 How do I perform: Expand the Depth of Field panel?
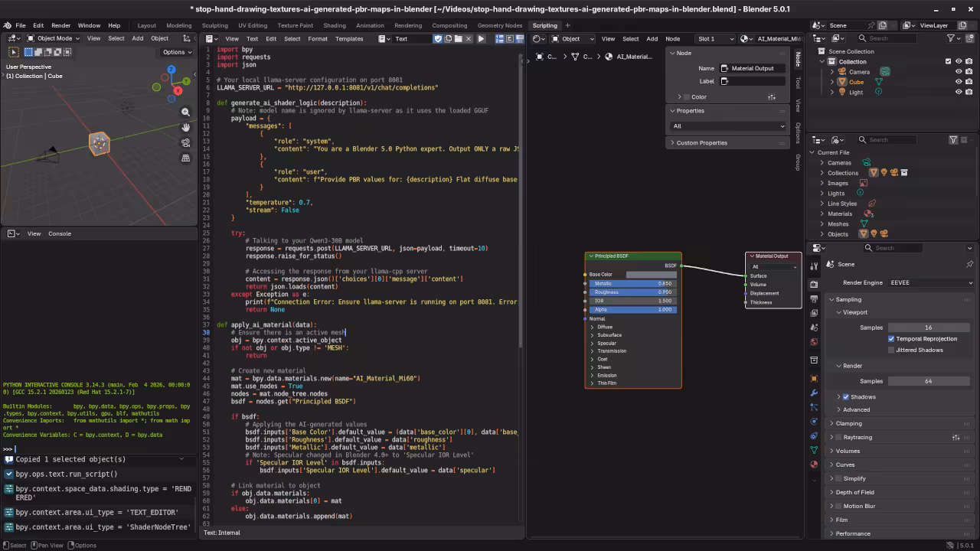click(854, 492)
